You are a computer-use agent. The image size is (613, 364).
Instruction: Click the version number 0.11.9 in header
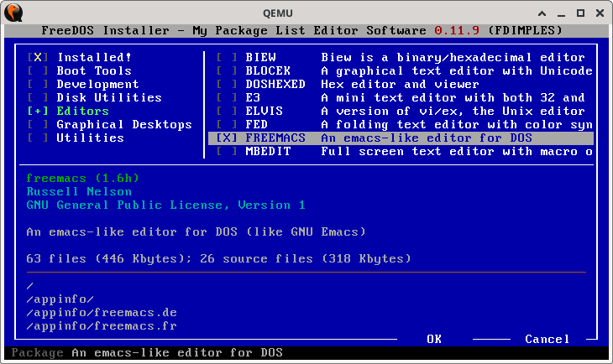(x=457, y=30)
